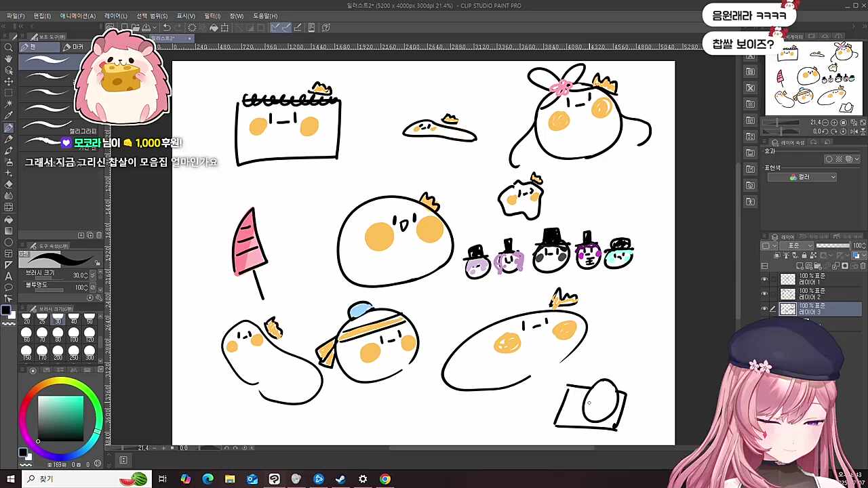Open the 편집(E) menu
868x488 pixels.
pos(42,16)
